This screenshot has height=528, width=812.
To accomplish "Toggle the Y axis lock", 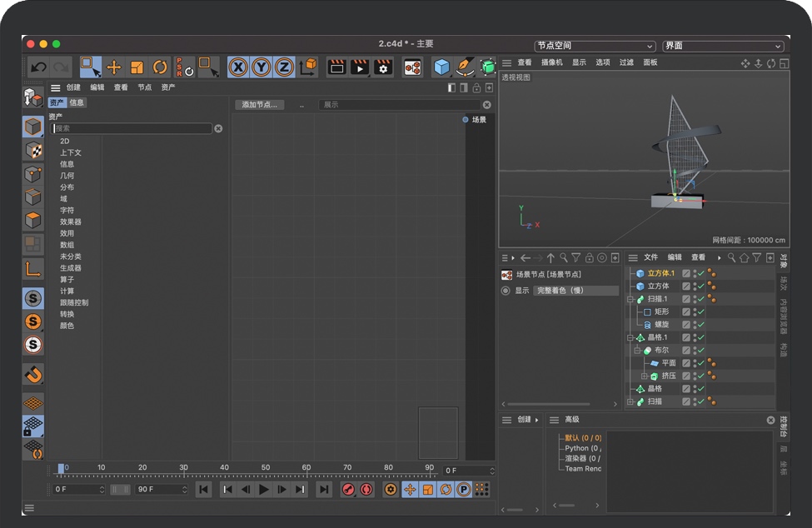I will [257, 67].
